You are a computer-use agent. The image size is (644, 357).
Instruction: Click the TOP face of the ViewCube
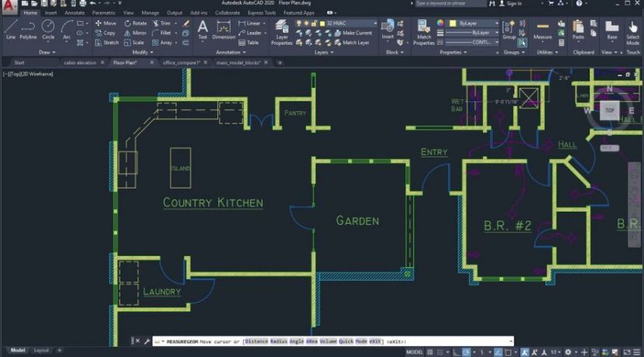[610, 110]
